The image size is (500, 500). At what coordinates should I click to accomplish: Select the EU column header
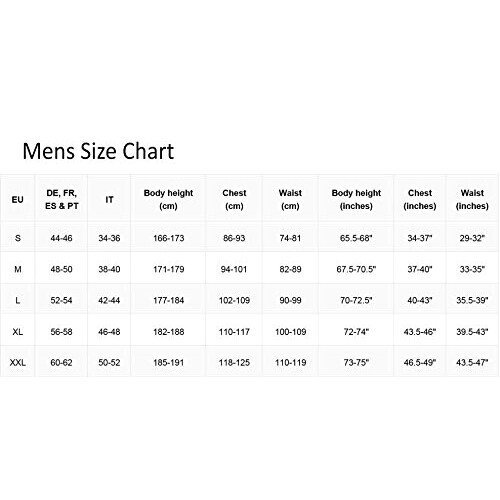18,199
